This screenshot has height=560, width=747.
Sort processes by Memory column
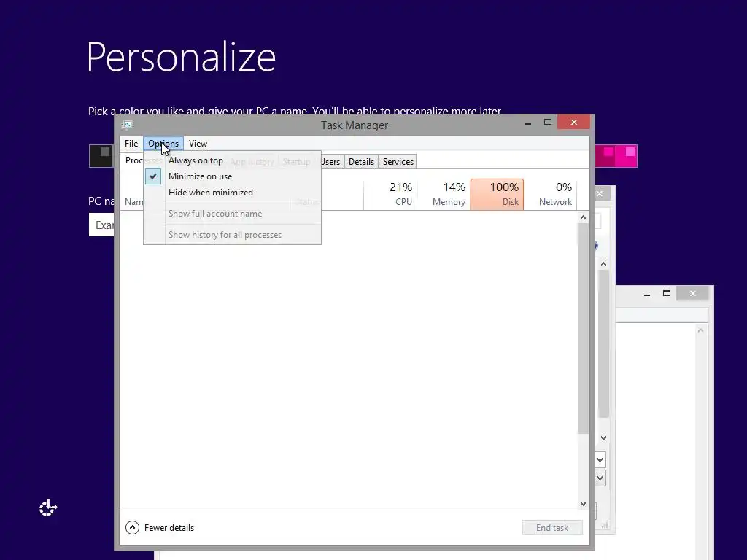tap(444, 194)
